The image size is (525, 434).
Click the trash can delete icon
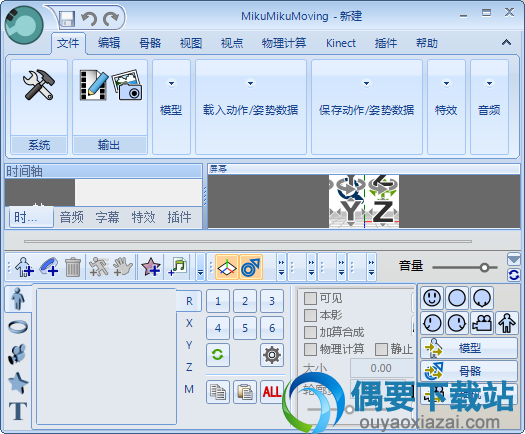pos(73,267)
